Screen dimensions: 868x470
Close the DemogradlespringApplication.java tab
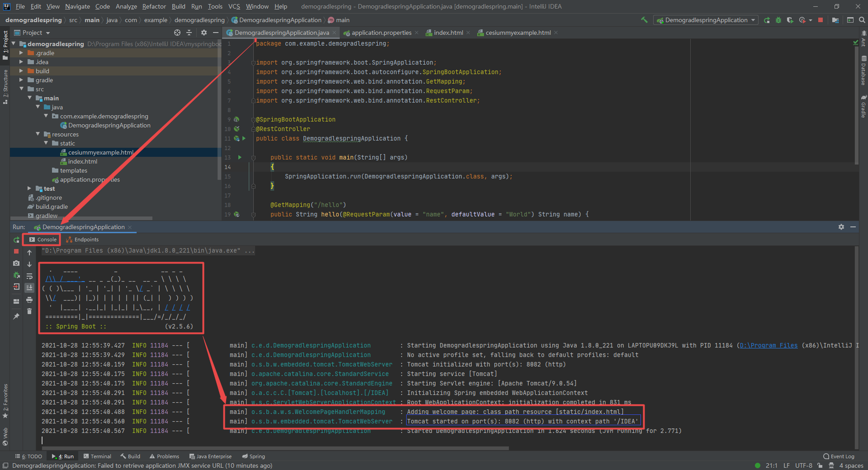(x=334, y=33)
